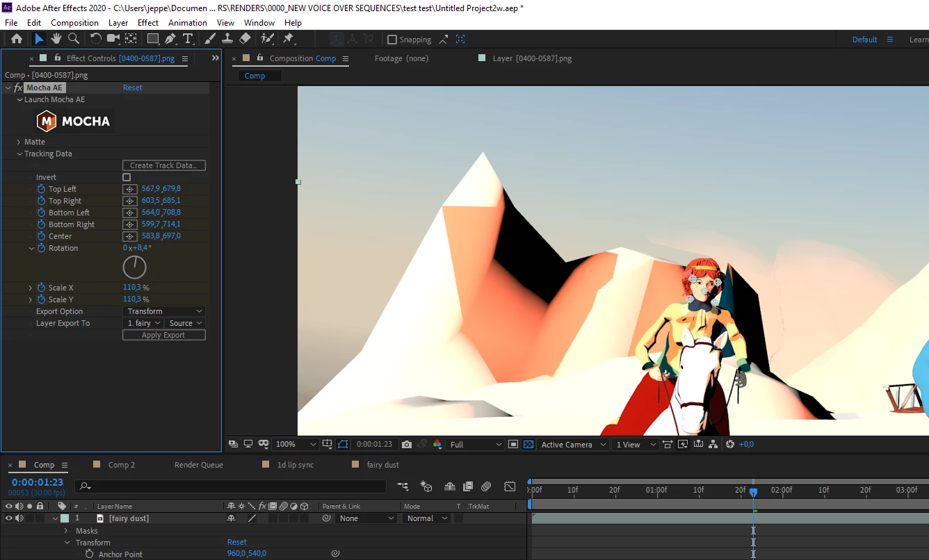Open the Layer Export To fairy dropdown
This screenshot has height=560, width=929.
click(144, 323)
